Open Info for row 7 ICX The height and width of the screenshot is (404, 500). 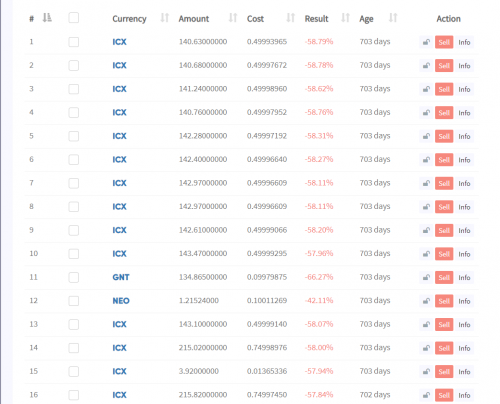tap(464, 183)
